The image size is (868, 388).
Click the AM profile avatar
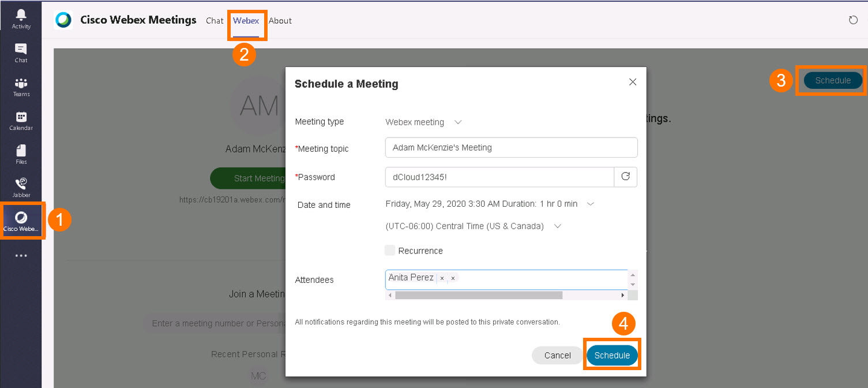tap(258, 106)
